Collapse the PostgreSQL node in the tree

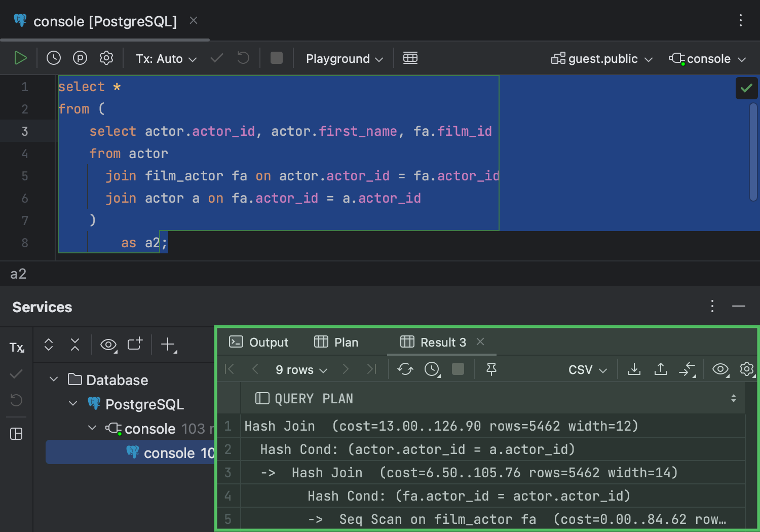tap(72, 403)
